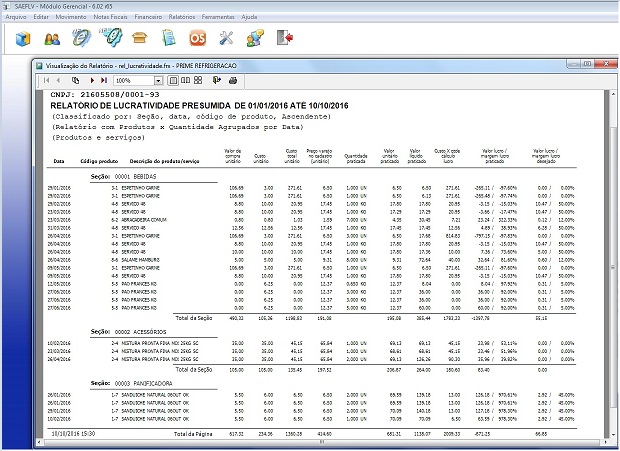This screenshot has width=620, height=451.
Task: Click the 3D box products icon
Action: (22, 38)
